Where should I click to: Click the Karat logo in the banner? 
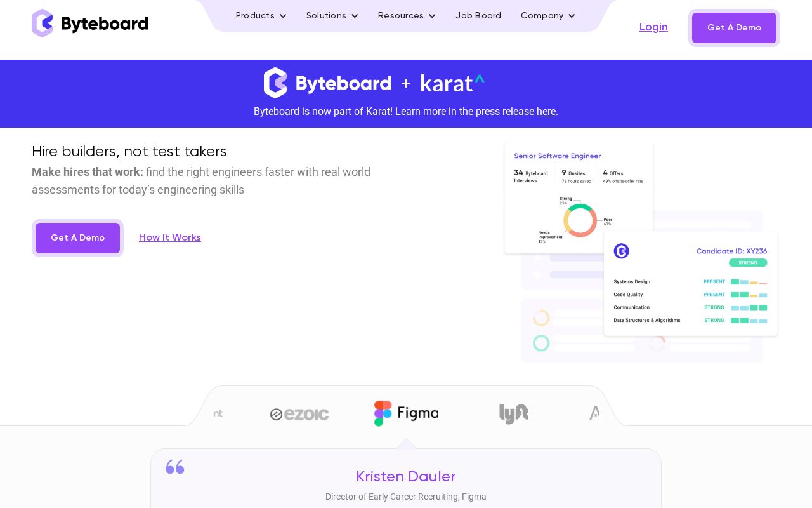coord(452,83)
